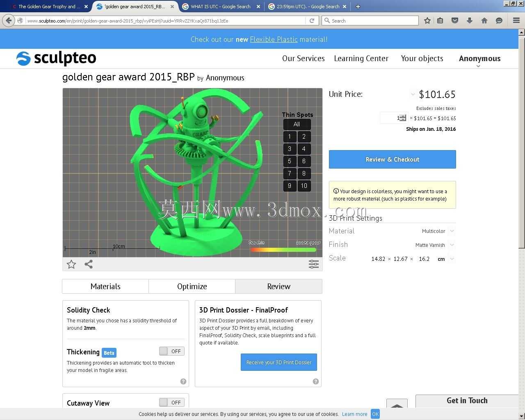Select All thin spots

point(297,124)
